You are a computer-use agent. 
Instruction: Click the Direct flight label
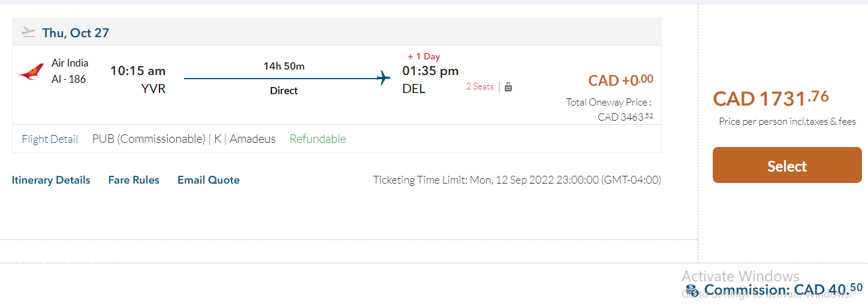(284, 91)
